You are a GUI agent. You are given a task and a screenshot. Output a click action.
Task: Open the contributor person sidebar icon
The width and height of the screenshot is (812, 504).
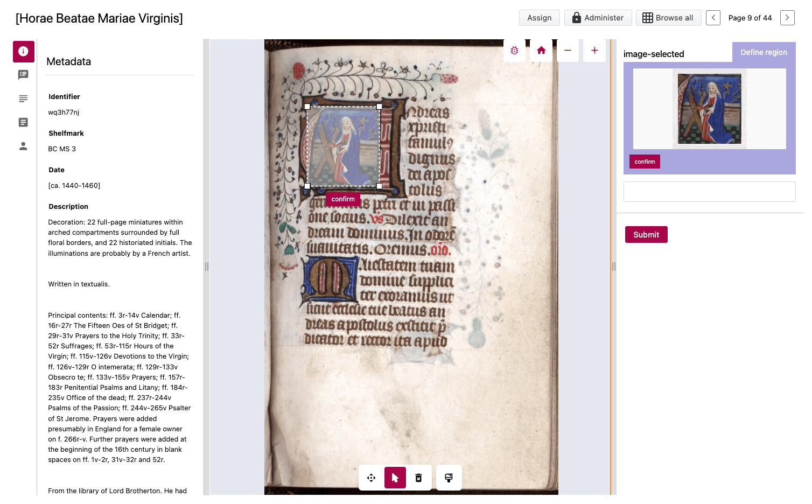pyautogui.click(x=23, y=146)
